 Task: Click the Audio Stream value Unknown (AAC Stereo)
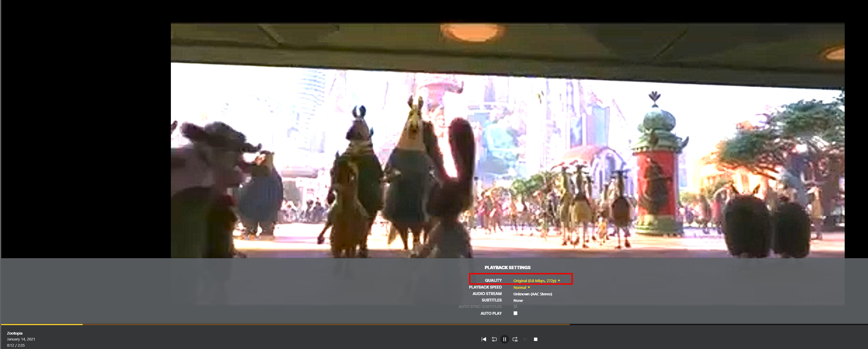[x=533, y=294]
